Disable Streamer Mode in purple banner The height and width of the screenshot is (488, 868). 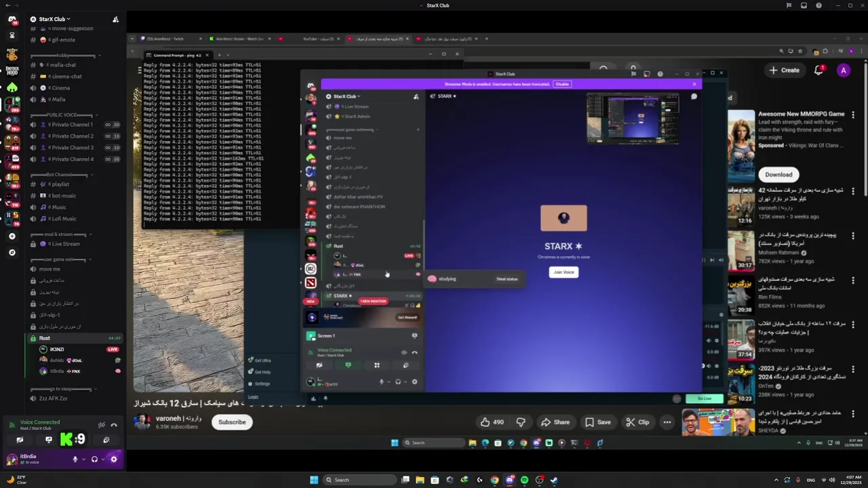pos(561,84)
